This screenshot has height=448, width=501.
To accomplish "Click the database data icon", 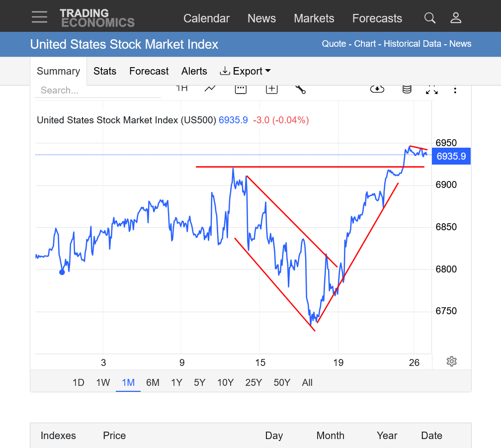I will [x=407, y=89].
